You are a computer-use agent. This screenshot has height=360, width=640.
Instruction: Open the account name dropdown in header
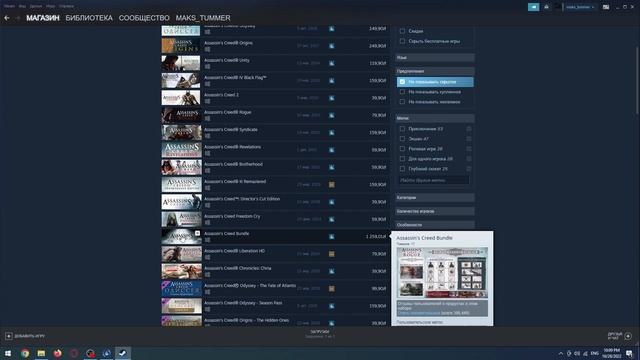pos(580,7)
